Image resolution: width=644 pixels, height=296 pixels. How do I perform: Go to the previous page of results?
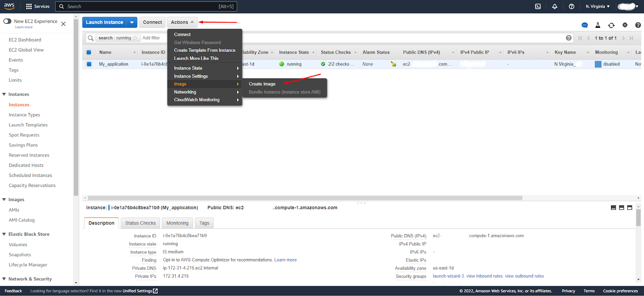coord(588,38)
